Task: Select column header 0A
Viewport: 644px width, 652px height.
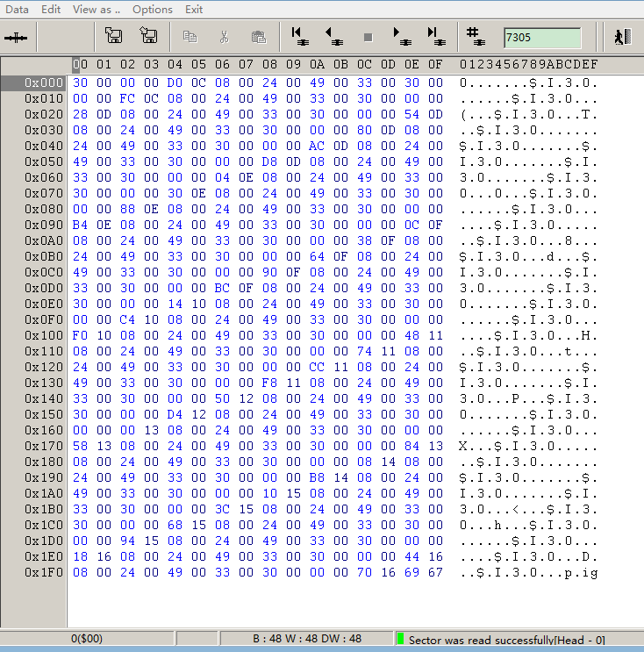Action: pyautogui.click(x=317, y=64)
